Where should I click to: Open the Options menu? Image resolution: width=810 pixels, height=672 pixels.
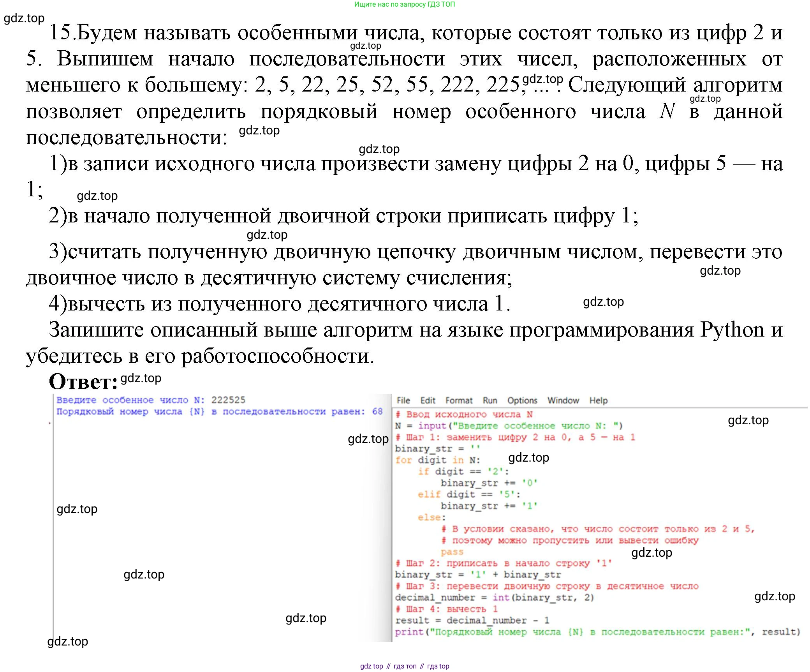(522, 400)
